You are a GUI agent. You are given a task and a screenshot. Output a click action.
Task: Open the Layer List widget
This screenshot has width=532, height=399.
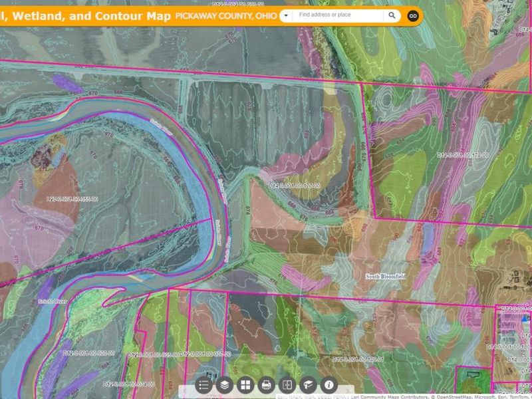[x=225, y=385]
